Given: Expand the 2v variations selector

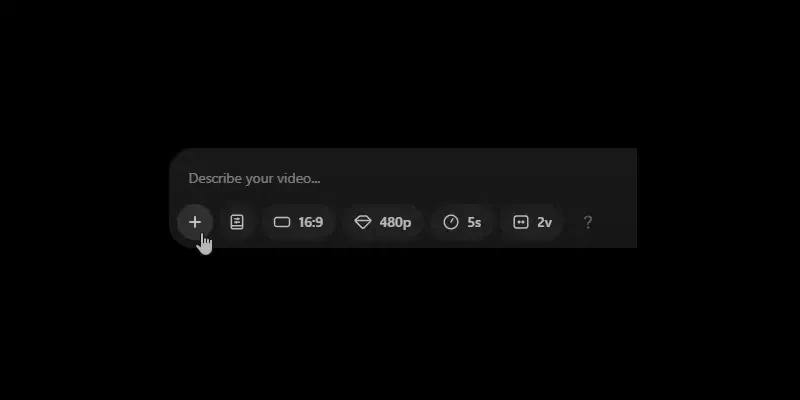Looking at the screenshot, I should (532, 222).
